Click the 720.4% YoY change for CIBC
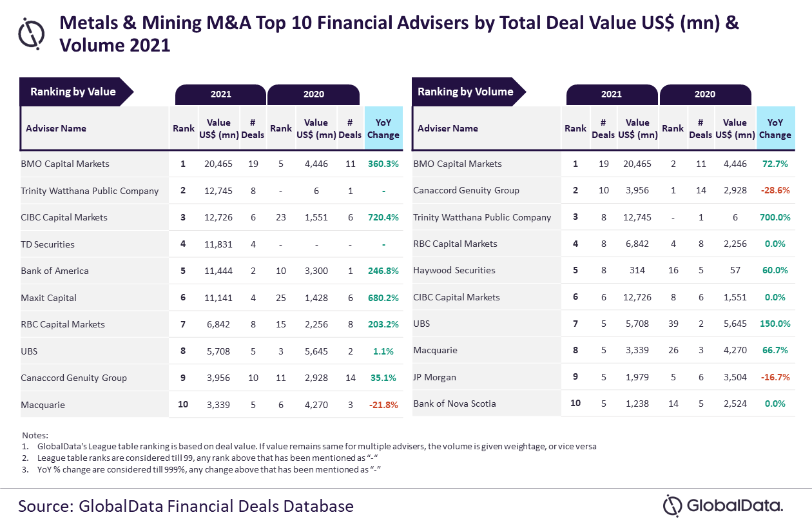Screen dimensions: 812x526 (383, 217)
